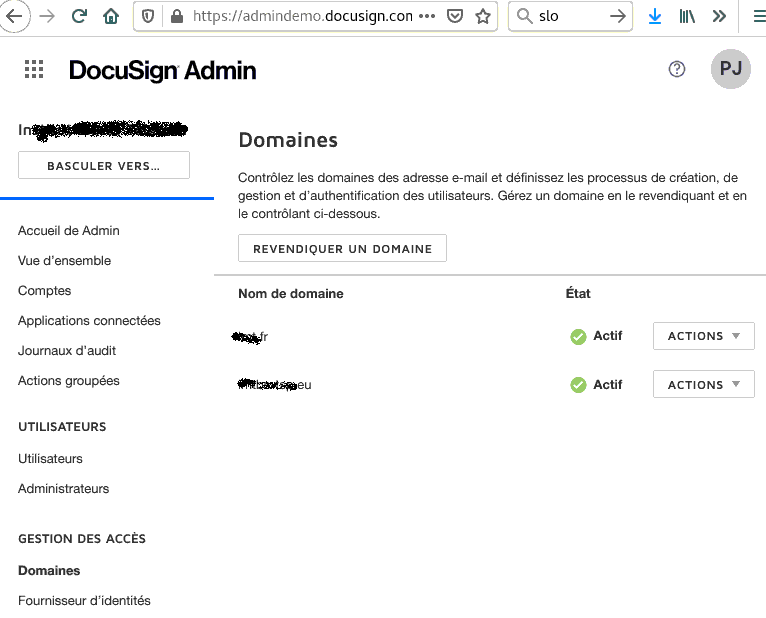Open the DocuSign app switcher grid icon
Viewport: 766px width, 618px height.
click(x=34, y=69)
